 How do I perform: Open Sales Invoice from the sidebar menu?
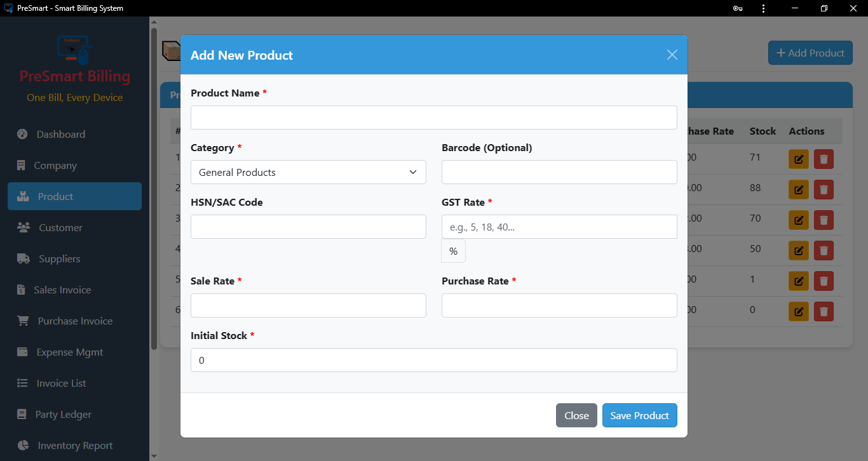[62, 290]
